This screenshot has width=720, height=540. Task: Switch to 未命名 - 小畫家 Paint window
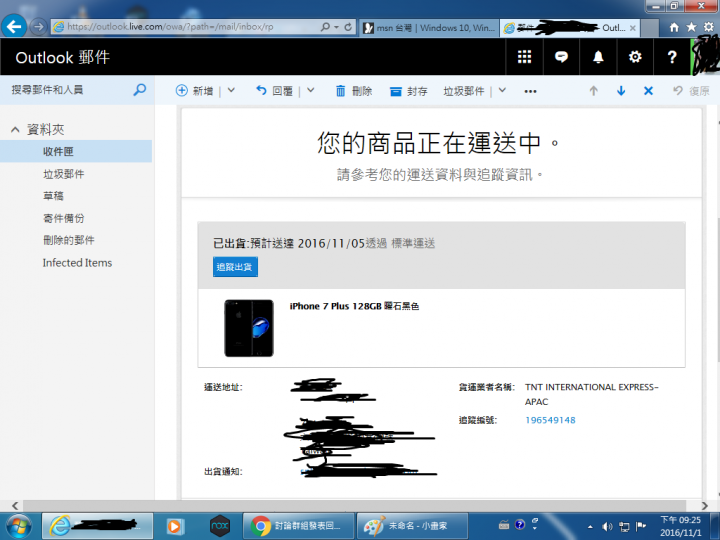point(412,526)
